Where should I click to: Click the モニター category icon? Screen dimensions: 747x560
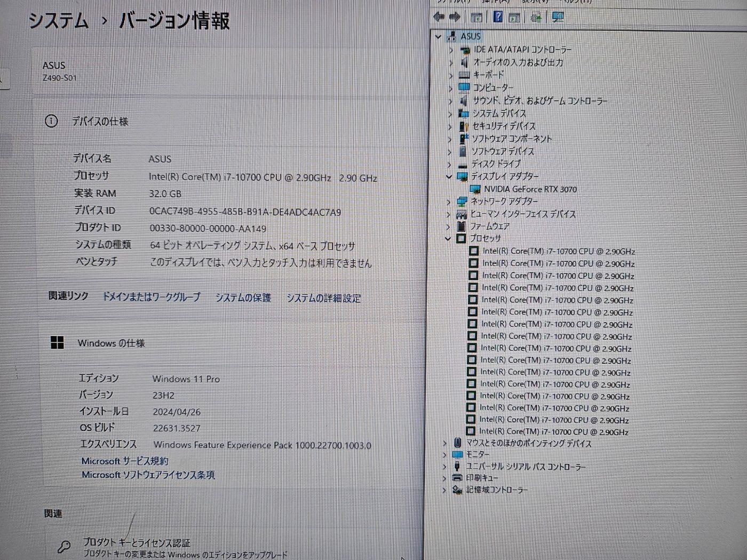pyautogui.click(x=457, y=454)
